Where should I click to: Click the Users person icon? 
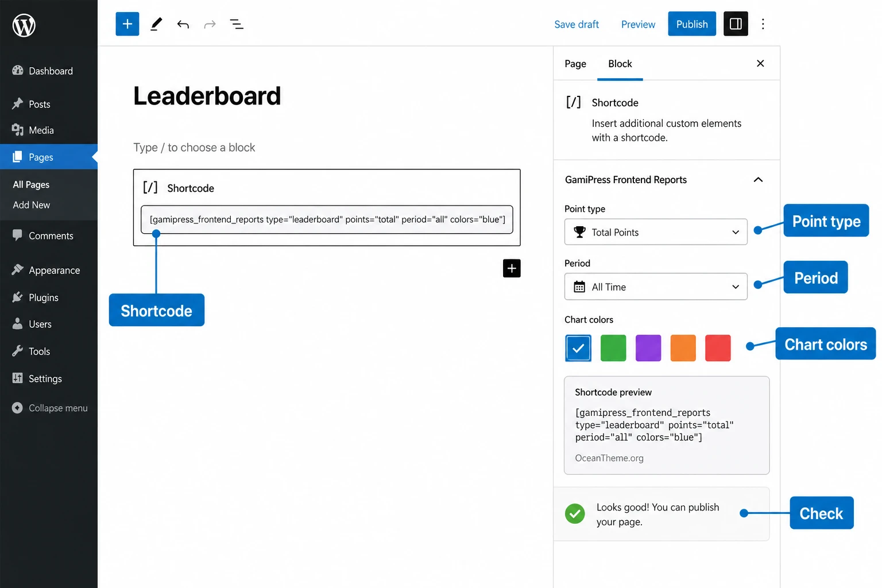point(18,324)
